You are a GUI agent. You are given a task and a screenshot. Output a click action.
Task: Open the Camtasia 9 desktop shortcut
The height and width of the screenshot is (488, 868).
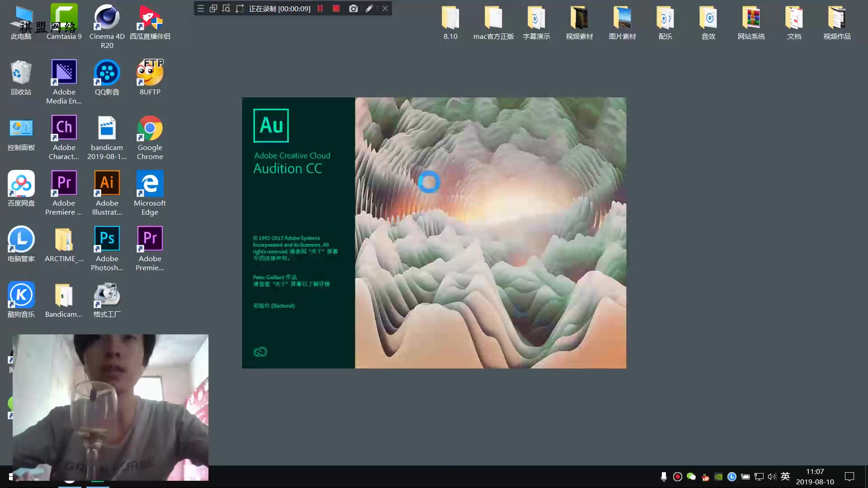(64, 22)
